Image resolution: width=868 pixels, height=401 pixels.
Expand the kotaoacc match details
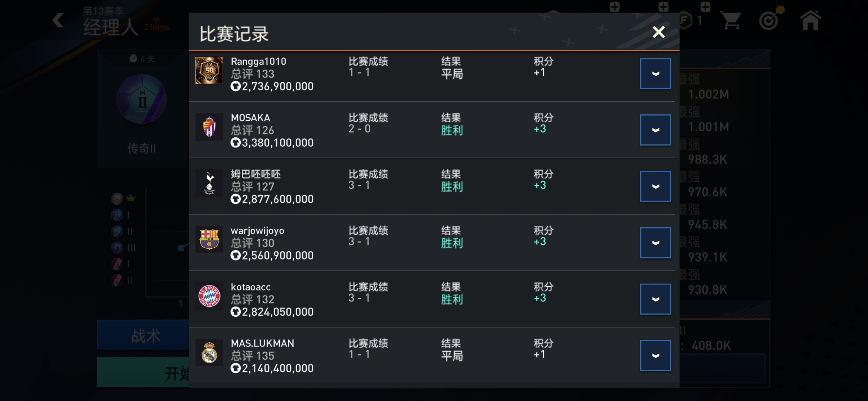coord(655,299)
